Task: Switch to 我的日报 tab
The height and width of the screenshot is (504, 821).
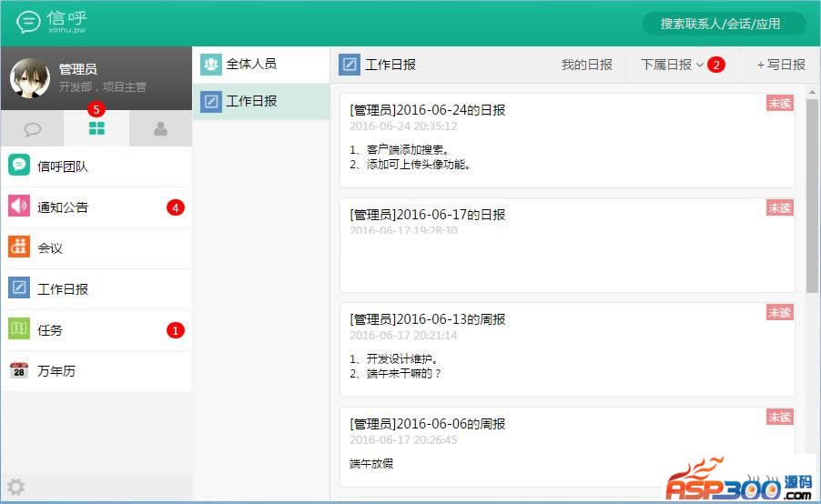Action: pyautogui.click(x=586, y=65)
